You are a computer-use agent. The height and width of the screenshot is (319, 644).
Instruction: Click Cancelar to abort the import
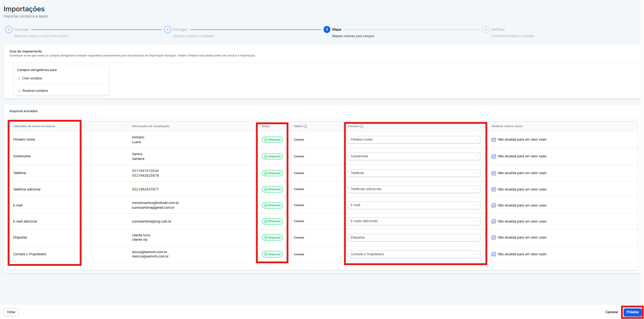point(612,312)
